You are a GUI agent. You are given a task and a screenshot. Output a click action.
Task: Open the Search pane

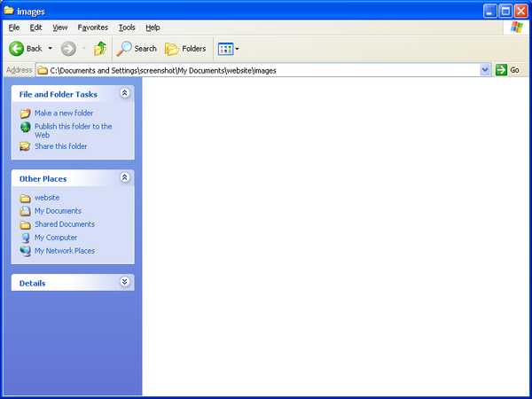[136, 49]
